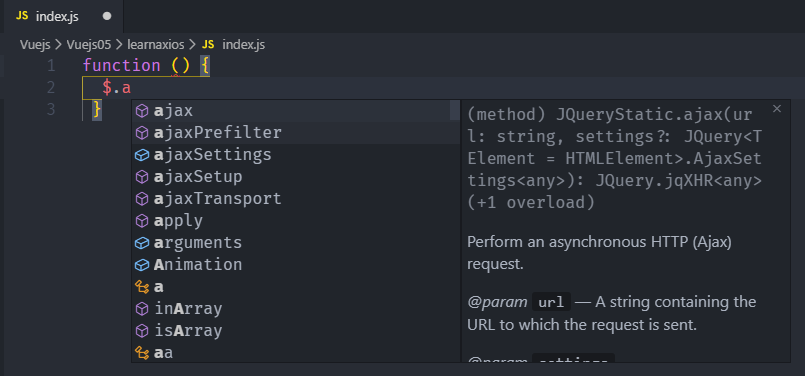Switch to the index.js editor tab
The height and width of the screenshot is (376, 805).
point(62,16)
